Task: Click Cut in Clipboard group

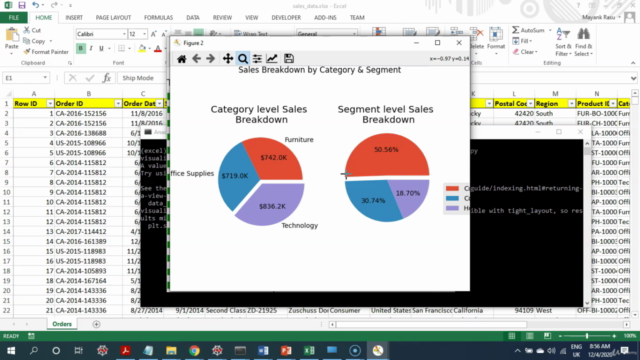Action: click(x=32, y=30)
